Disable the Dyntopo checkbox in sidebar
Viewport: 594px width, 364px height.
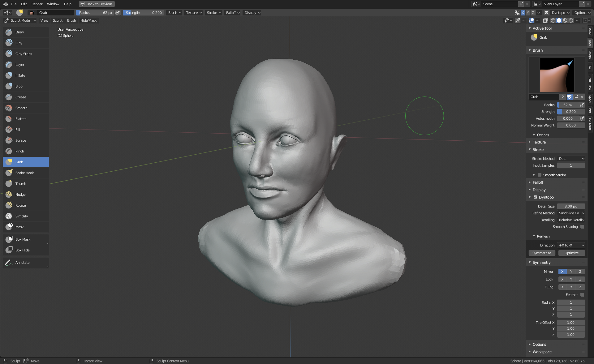pyautogui.click(x=535, y=197)
